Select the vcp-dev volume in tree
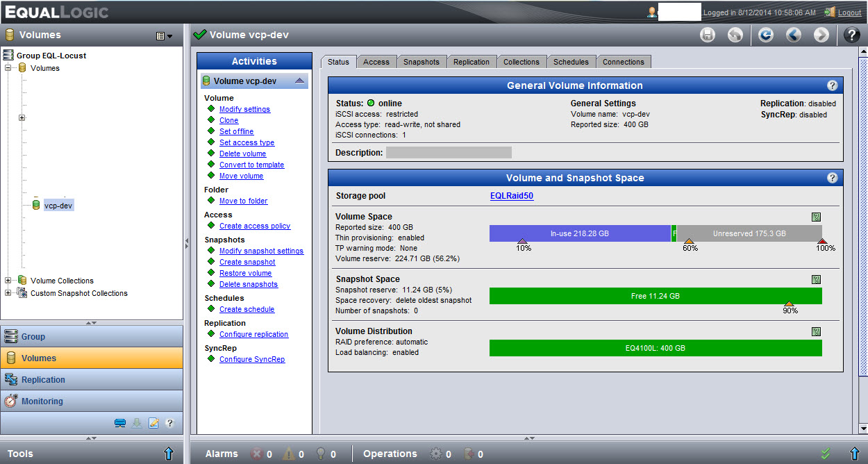 pyautogui.click(x=58, y=206)
